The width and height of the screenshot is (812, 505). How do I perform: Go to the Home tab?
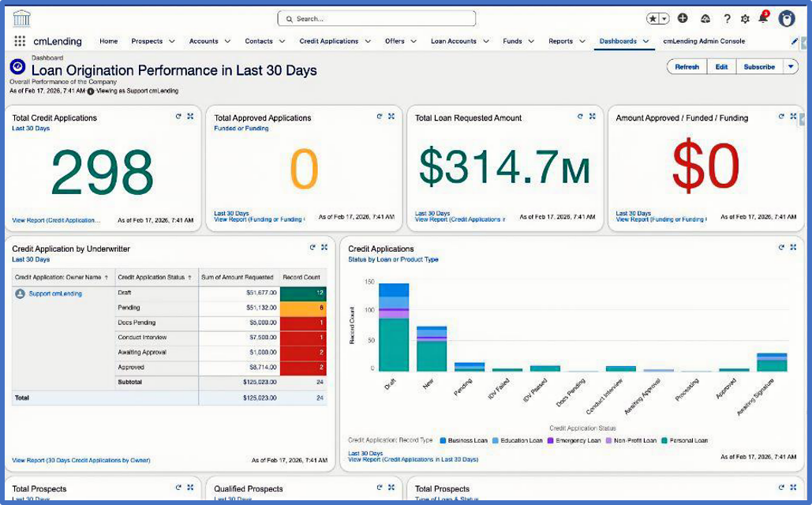pos(109,41)
